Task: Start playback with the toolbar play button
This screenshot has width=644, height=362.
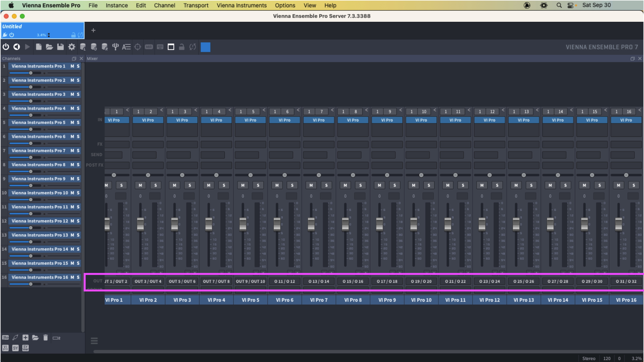Action: point(27,47)
